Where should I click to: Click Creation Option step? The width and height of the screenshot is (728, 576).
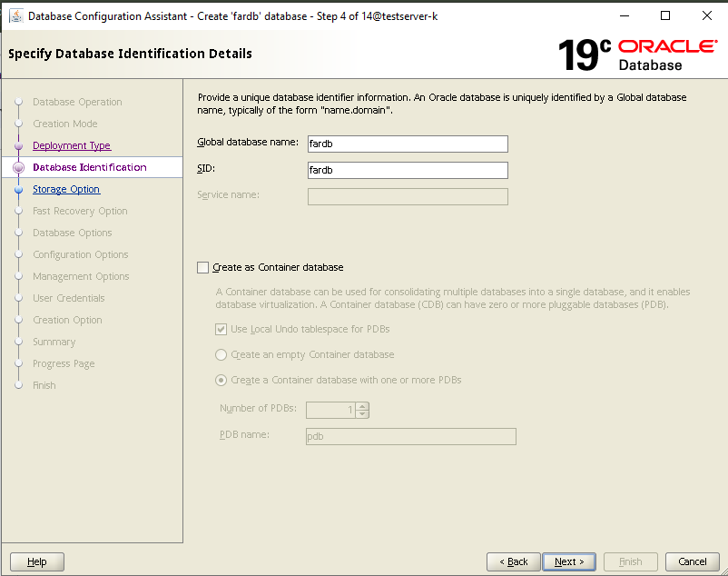coord(67,320)
